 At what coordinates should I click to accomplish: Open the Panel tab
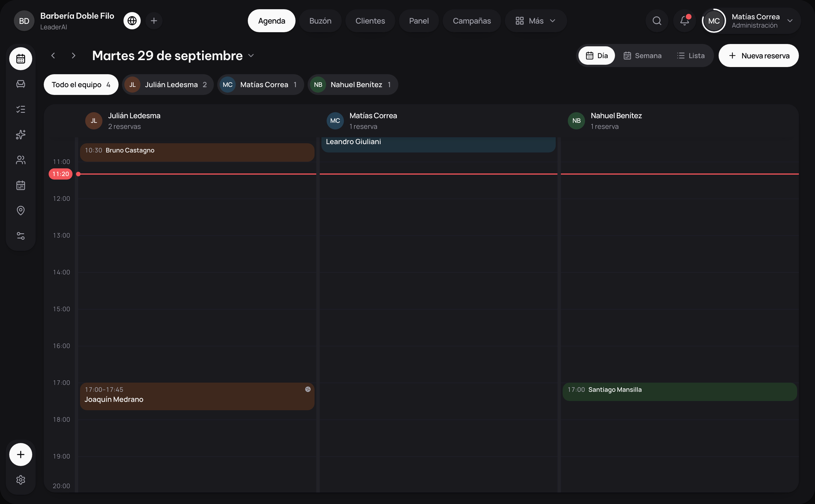[x=419, y=21]
